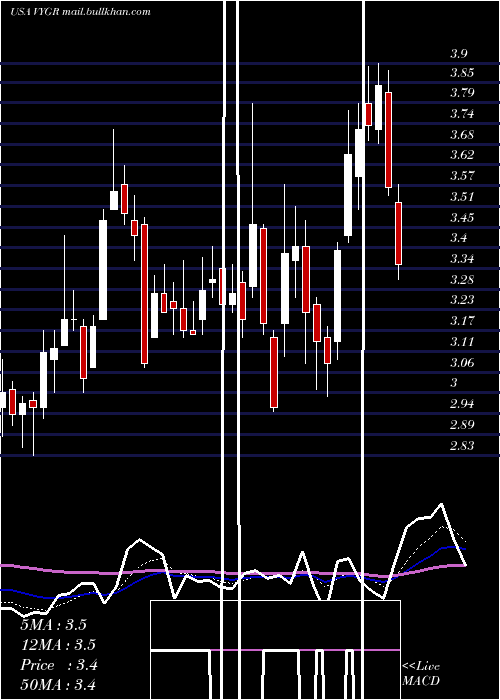
Task: Click the last red candlestick near 3.4
Action: pyautogui.click(x=398, y=233)
